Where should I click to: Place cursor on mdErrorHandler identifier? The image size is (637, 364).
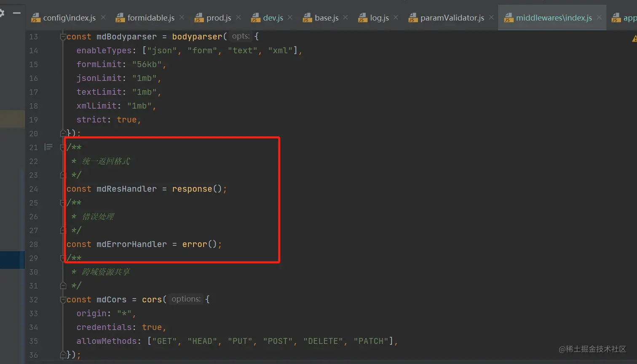[x=131, y=244]
